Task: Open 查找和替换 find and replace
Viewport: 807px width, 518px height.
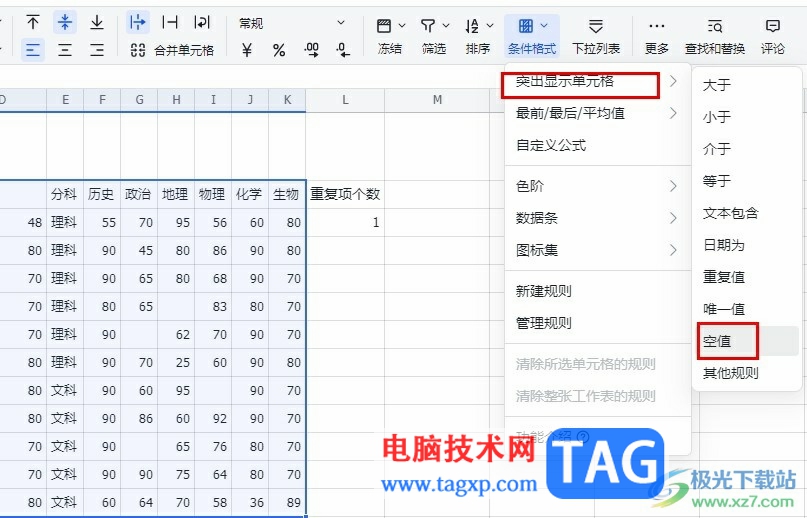Action: [715, 37]
